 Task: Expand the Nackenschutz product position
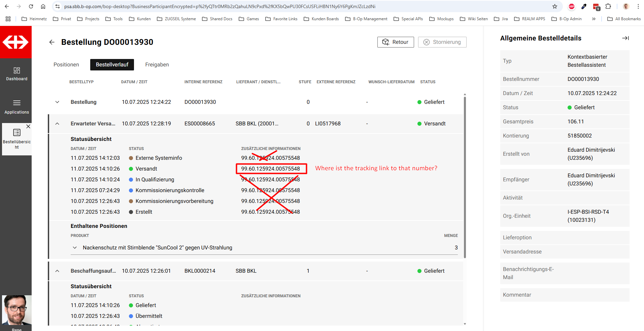point(75,248)
